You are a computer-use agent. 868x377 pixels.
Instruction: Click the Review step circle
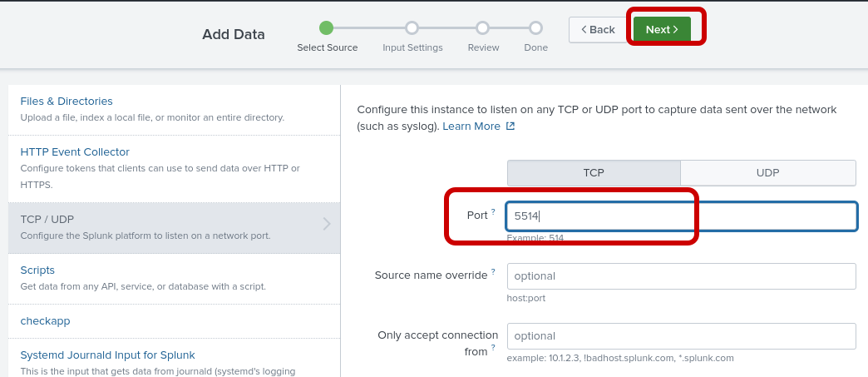click(x=483, y=28)
